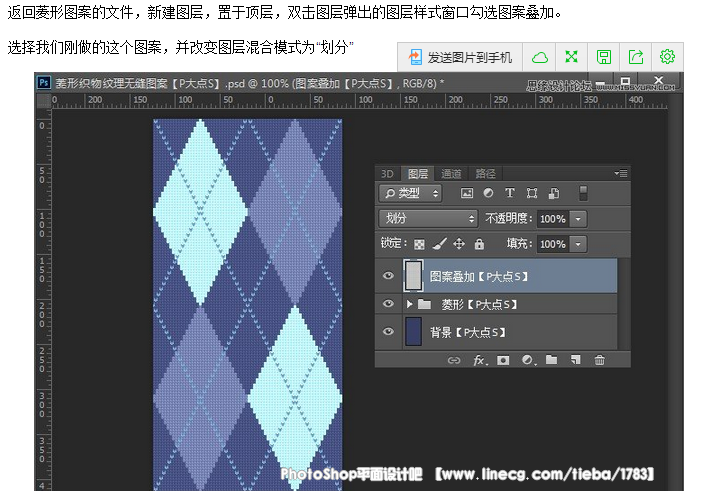Click the document title tab text
This screenshot has height=491, width=704.
coord(249,83)
